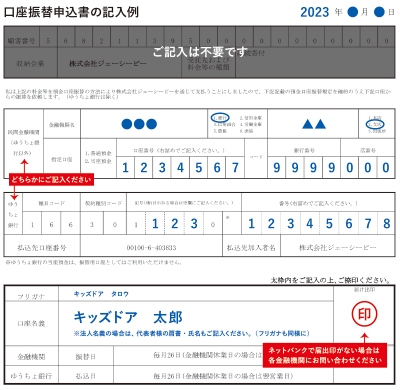Screen dimensions: 400x390
Task: Click the first 9 in the bank code
Action: pos(276,167)
